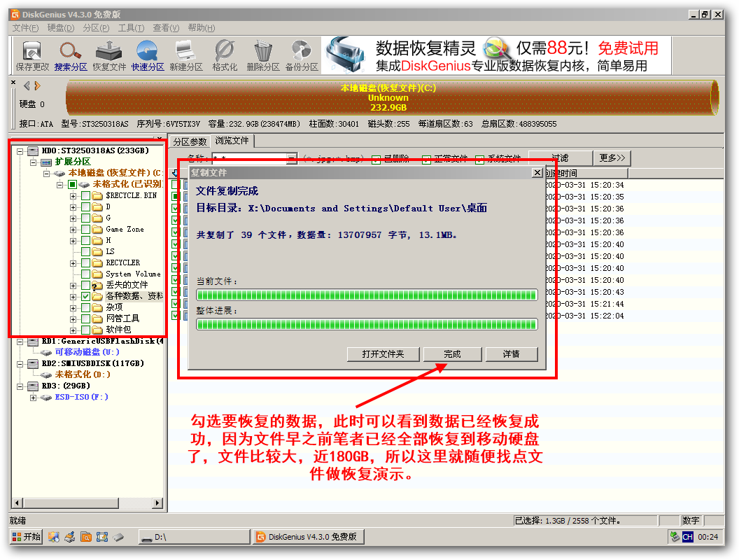Click left tree horizontal scrollbar right arrow

157,503
